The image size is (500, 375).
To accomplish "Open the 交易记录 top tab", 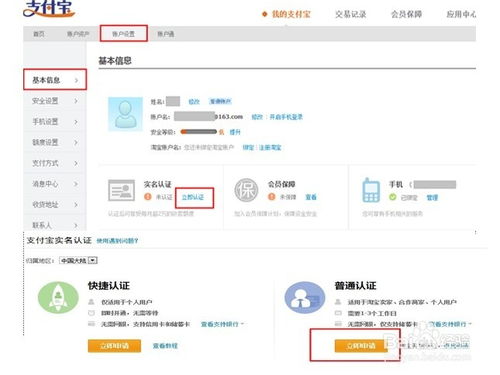I will point(351,14).
